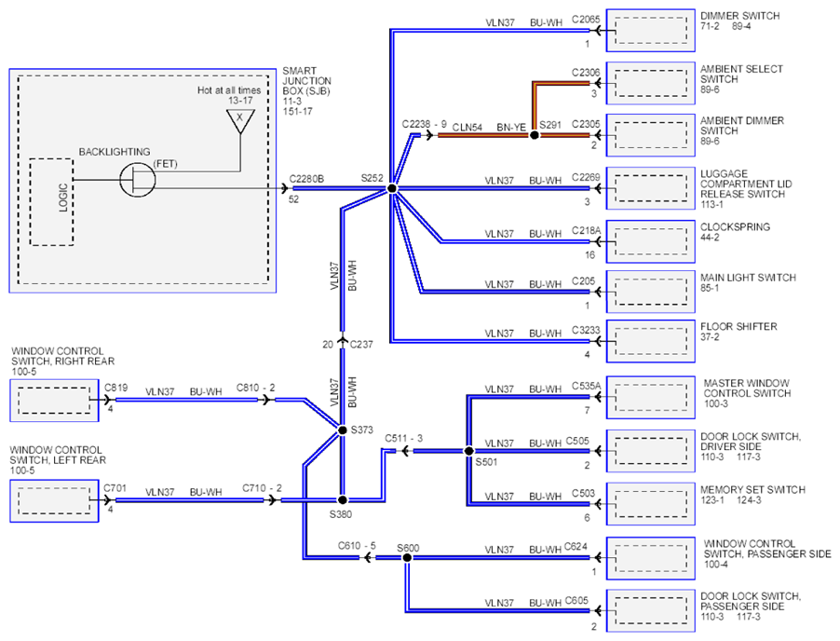
Task: Click the Right Rear window switch box
Action: (54, 401)
